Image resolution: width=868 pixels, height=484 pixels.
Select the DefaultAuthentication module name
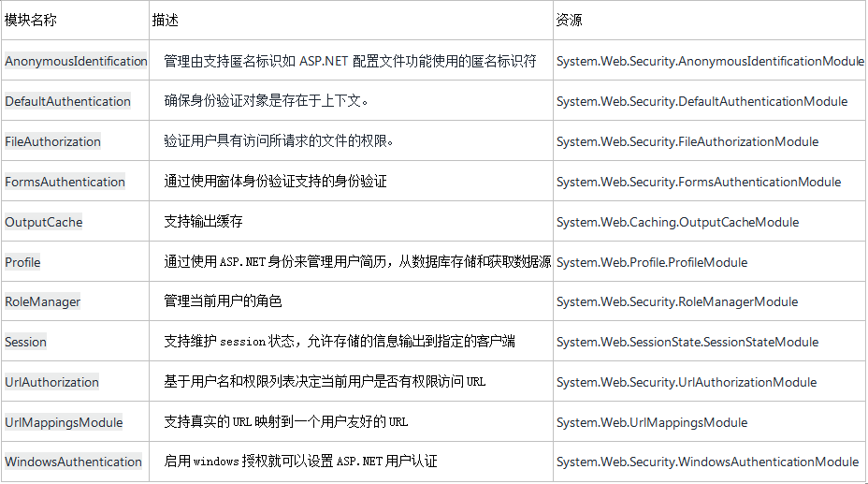pos(67,101)
